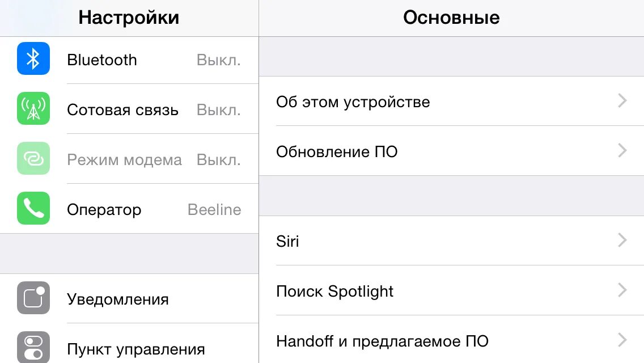644x363 pixels.
Task: Tap the green phone Carrier icon
Action: pyautogui.click(x=33, y=209)
